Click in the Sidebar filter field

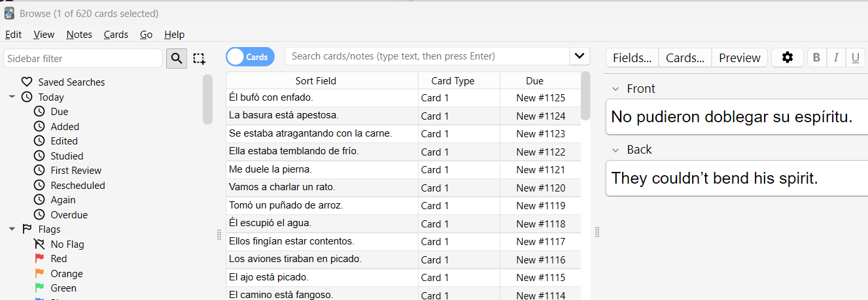82,58
